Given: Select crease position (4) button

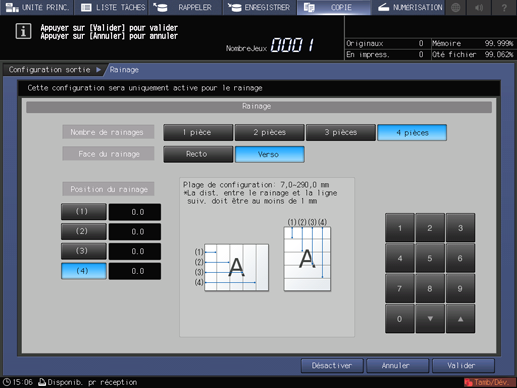Looking at the screenshot, I should coord(84,271).
